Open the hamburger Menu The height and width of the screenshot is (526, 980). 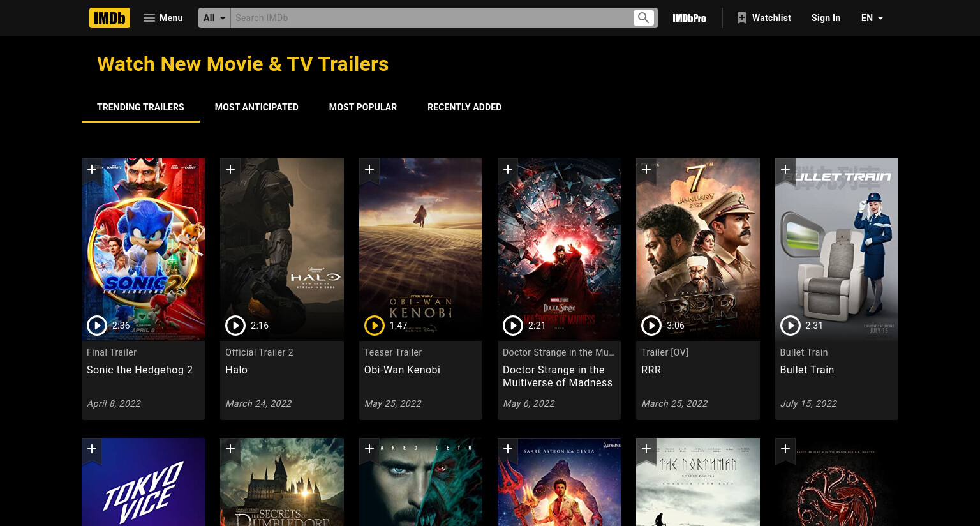[x=163, y=18]
